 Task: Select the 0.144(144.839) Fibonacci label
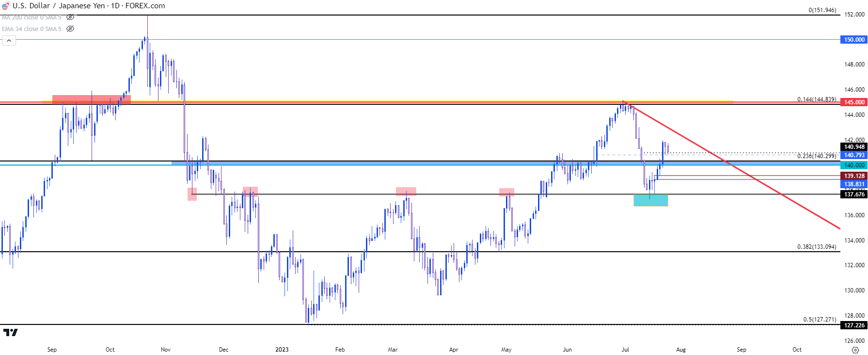pyautogui.click(x=817, y=99)
